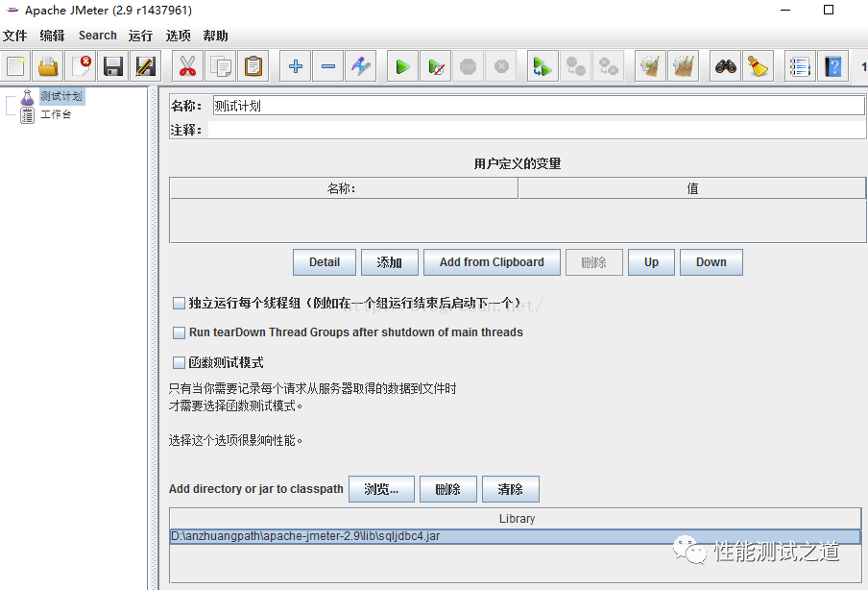The image size is (868, 590).
Task: Open a test plan with folder icon
Action: tap(48, 66)
